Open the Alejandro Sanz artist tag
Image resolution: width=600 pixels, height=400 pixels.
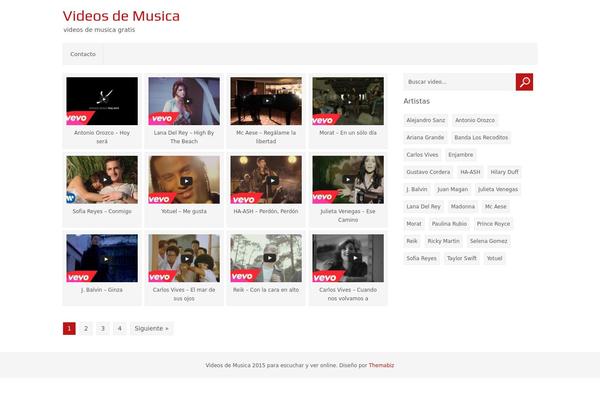426,120
